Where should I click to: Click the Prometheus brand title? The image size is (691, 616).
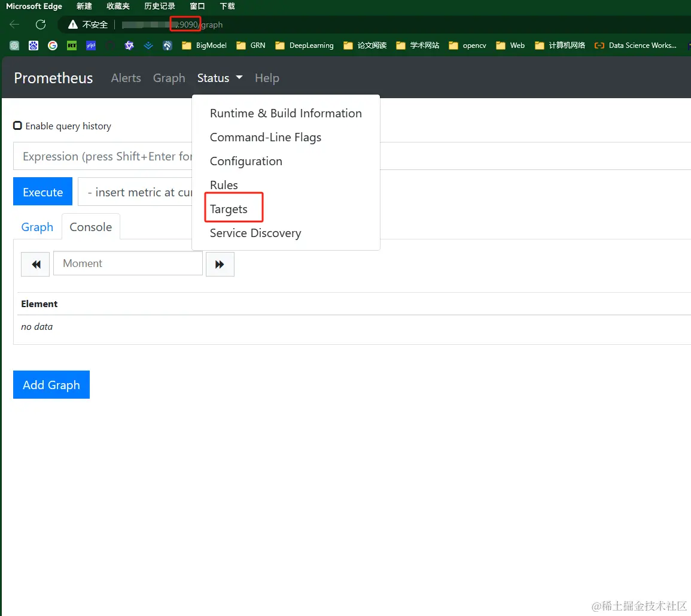[x=53, y=78]
